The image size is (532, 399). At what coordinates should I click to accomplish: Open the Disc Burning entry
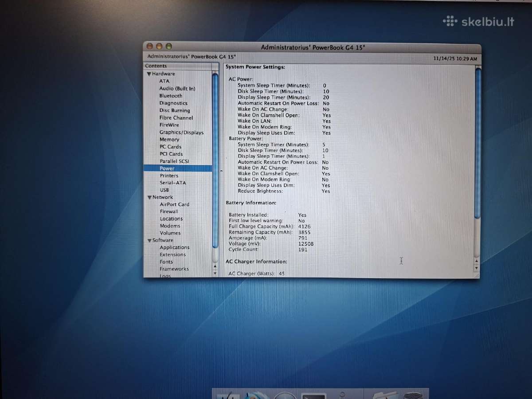pyautogui.click(x=175, y=110)
